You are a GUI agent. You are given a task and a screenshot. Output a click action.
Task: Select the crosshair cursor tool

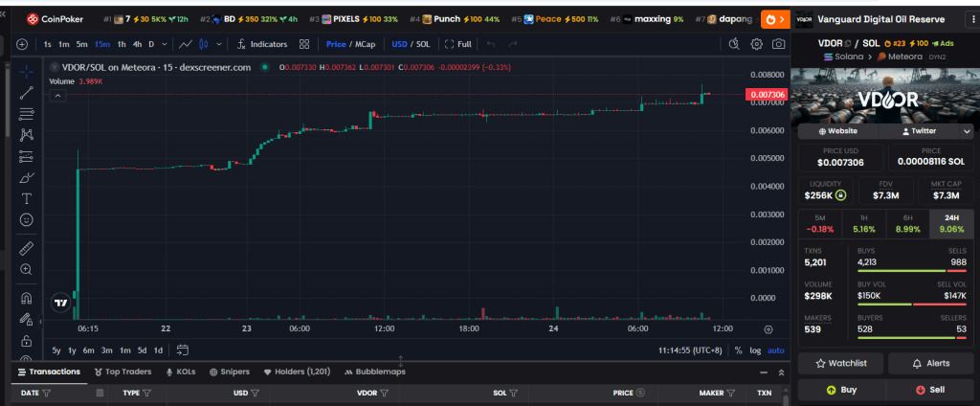[26, 72]
